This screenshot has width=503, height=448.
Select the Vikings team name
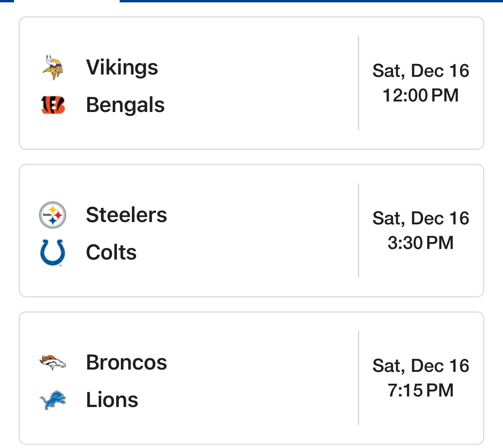[x=122, y=68]
